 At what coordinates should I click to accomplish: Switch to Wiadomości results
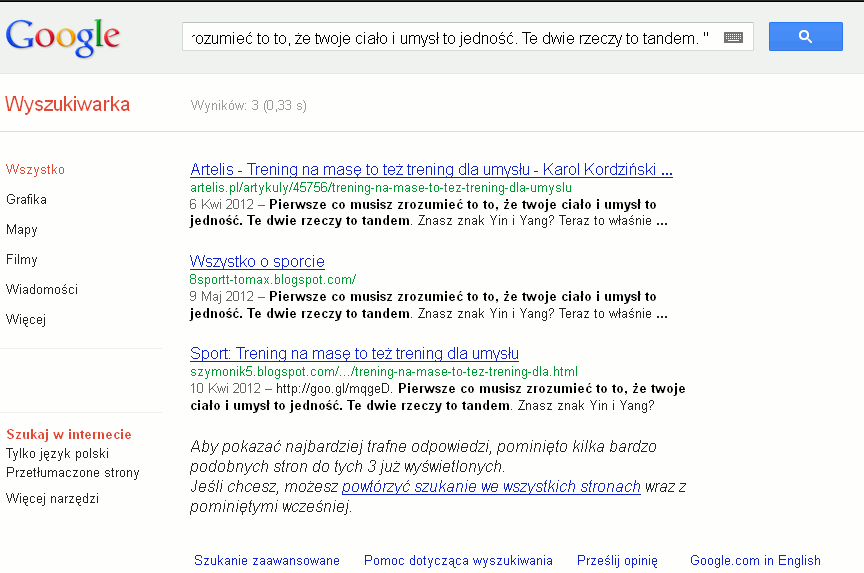pyautogui.click(x=42, y=289)
